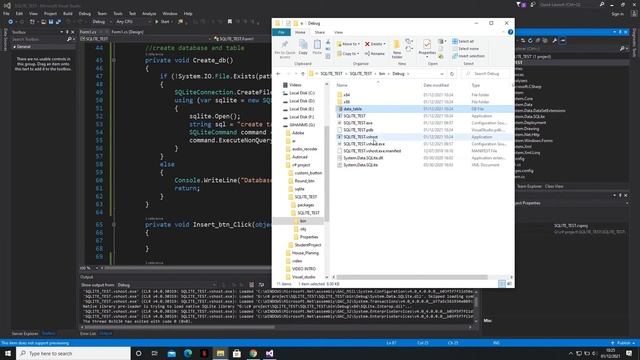This screenshot has height=360, width=640.
Task: Collapse the General group in Toolbox
Action: click(x=14, y=47)
